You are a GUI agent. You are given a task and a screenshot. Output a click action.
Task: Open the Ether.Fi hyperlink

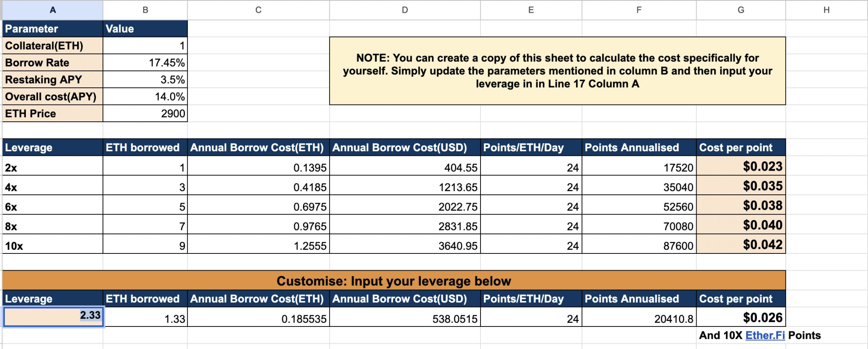(x=765, y=335)
